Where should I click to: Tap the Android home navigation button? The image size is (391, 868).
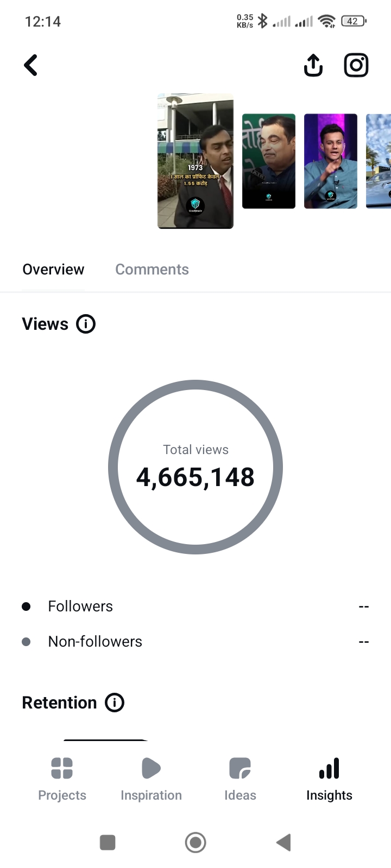[x=195, y=843]
